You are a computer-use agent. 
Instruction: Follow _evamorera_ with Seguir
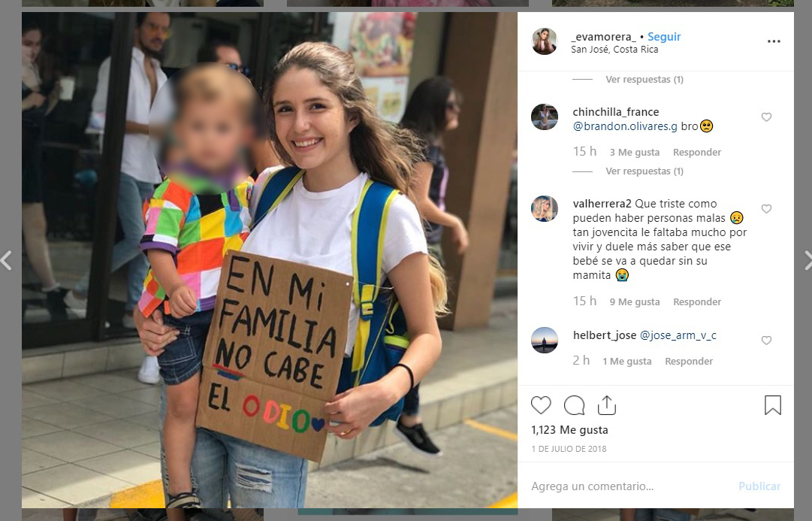coord(664,37)
